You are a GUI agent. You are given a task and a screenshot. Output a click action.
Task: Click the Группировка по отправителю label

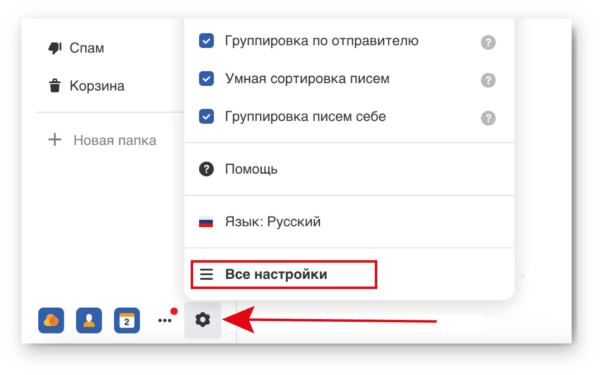tap(322, 41)
